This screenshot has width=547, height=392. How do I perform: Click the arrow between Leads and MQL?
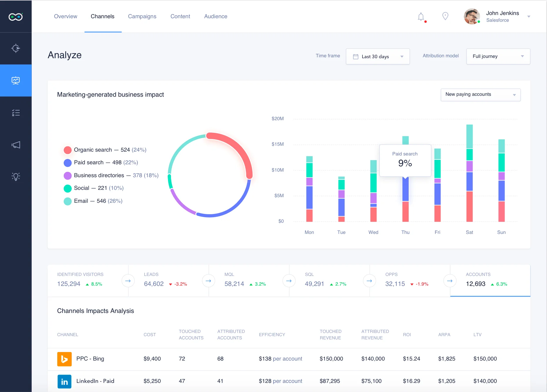point(208,281)
